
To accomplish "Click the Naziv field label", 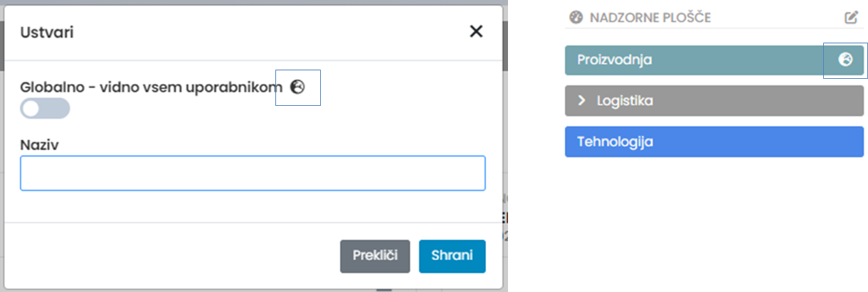I will (39, 145).
